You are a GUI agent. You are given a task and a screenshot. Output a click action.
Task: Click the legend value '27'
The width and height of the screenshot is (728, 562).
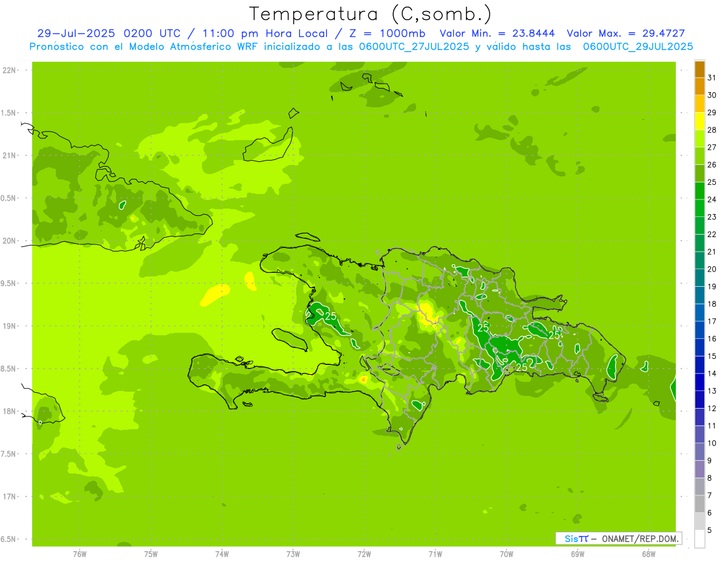(712, 147)
